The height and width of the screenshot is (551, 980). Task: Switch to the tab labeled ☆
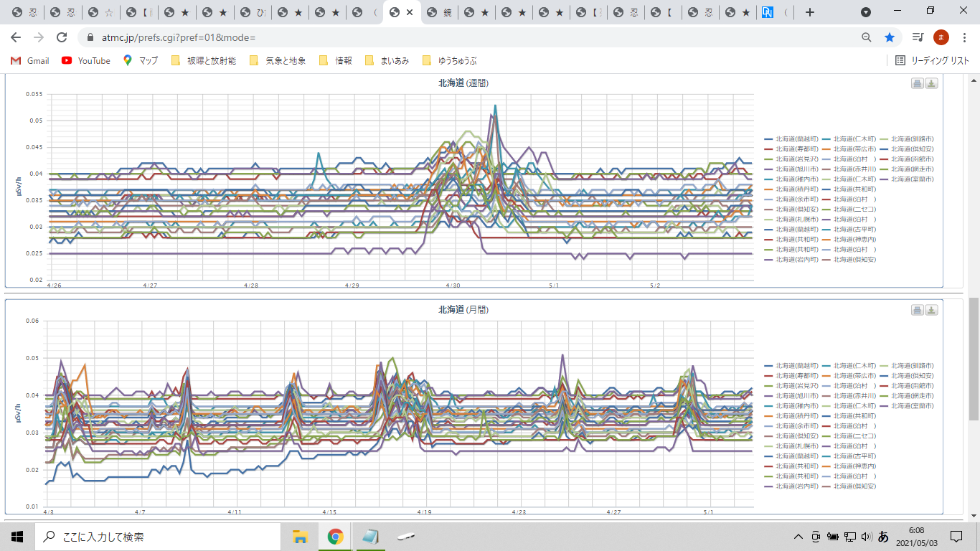[100, 12]
